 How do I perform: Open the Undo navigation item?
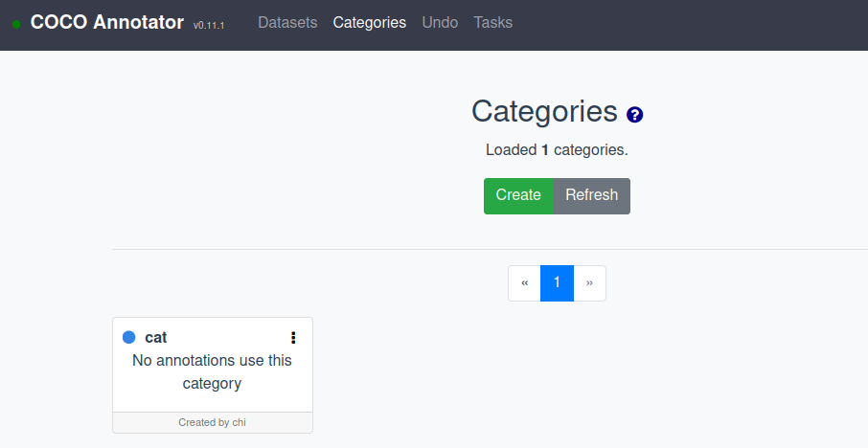[440, 22]
